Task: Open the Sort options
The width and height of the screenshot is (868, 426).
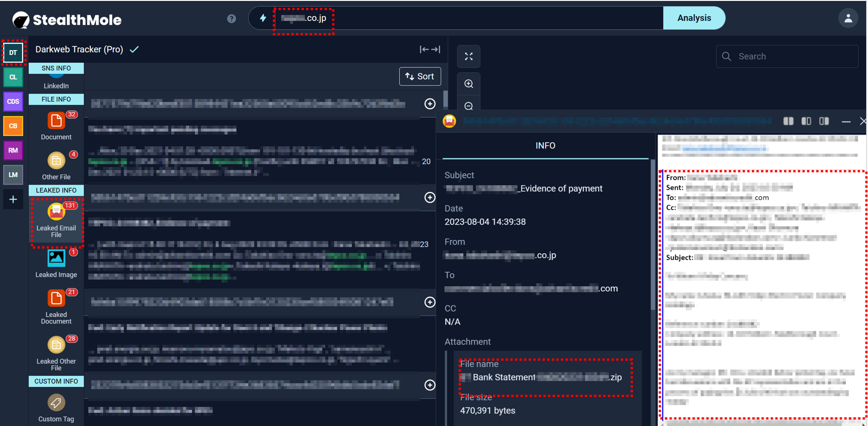Action: 420,76
